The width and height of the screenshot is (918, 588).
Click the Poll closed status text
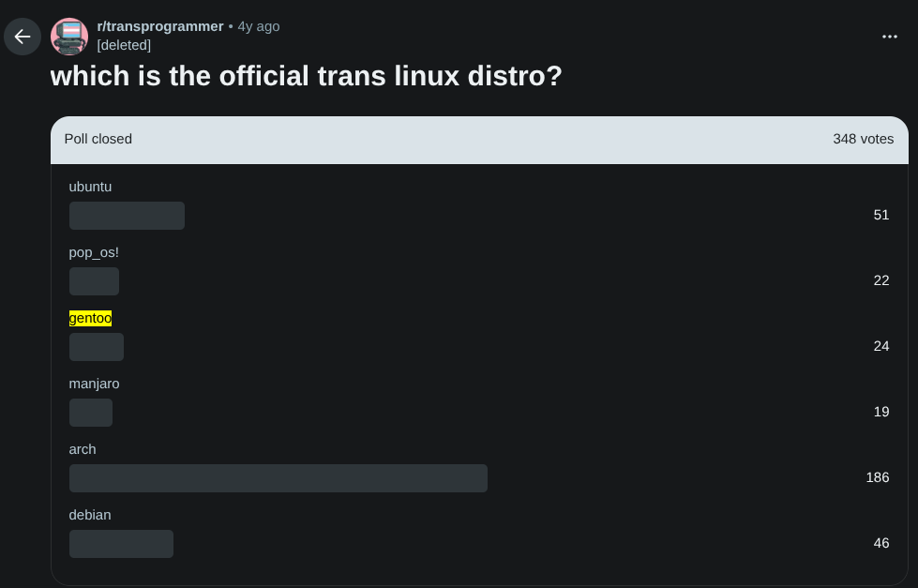click(x=98, y=139)
